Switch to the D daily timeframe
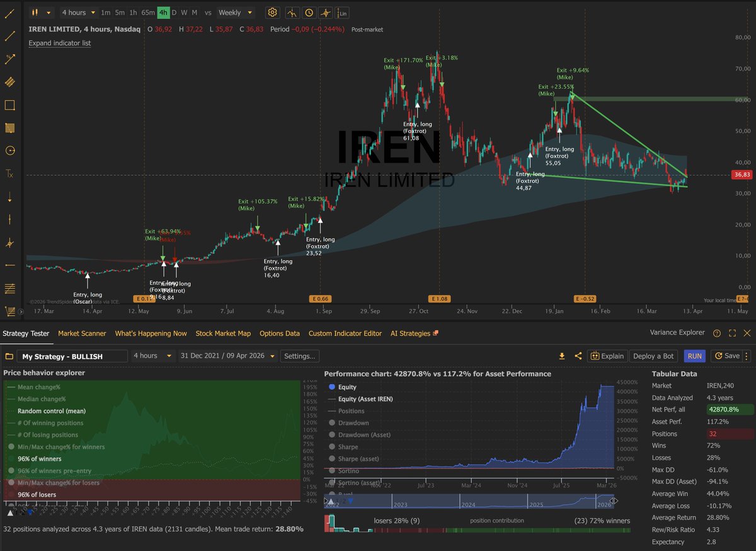Screen dimensions: 756x551 point(175,13)
